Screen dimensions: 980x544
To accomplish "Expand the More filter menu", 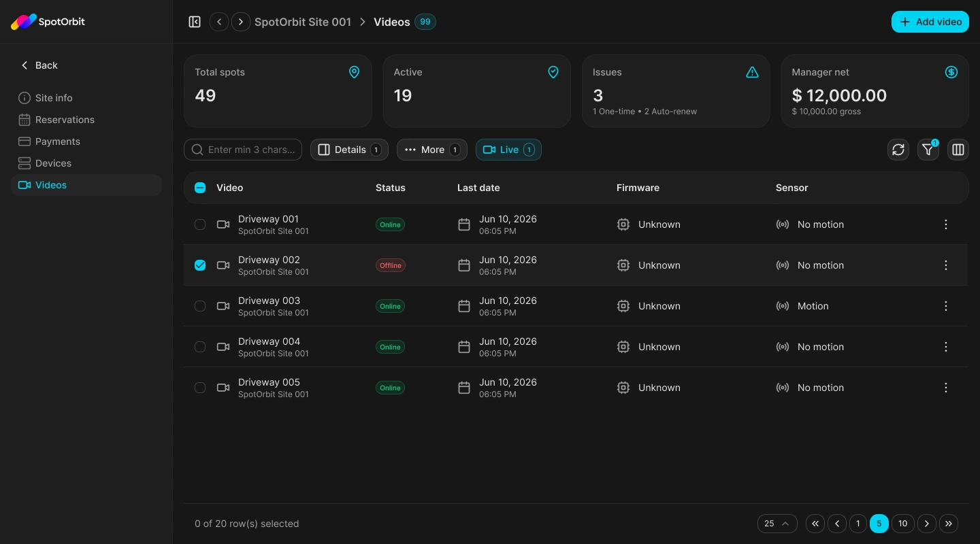I will [432, 150].
